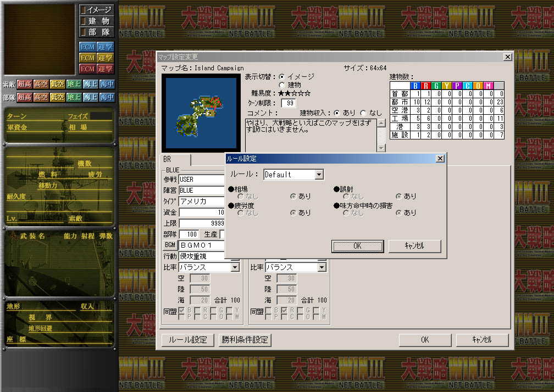Image resolution: width=554 pixels, height=392 pixels.
Task: Click comment box scroll down arrow
Action: (x=381, y=148)
